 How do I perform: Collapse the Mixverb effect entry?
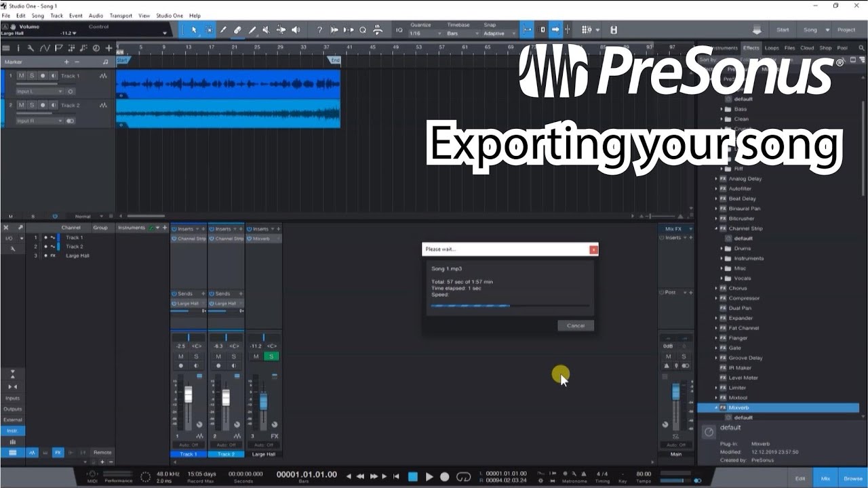pyautogui.click(x=716, y=407)
